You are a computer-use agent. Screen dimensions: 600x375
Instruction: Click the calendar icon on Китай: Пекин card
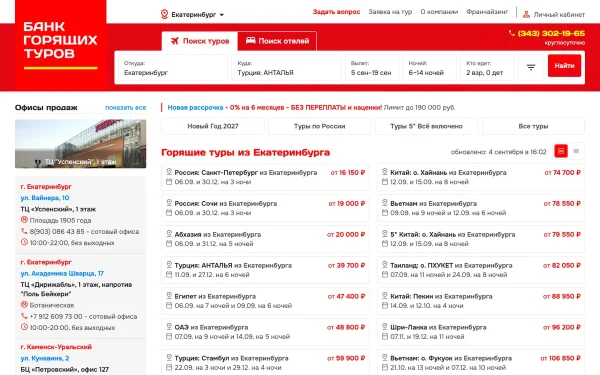[385, 306]
